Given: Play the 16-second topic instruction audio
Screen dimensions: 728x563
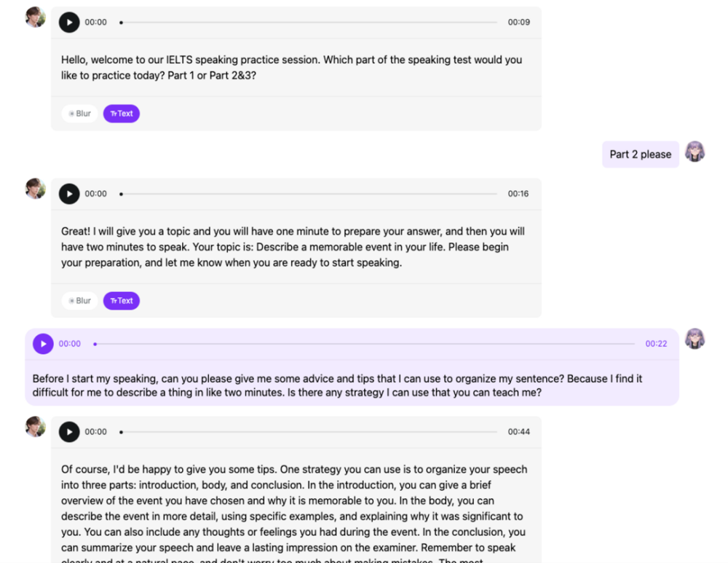Looking at the screenshot, I should tap(69, 194).
